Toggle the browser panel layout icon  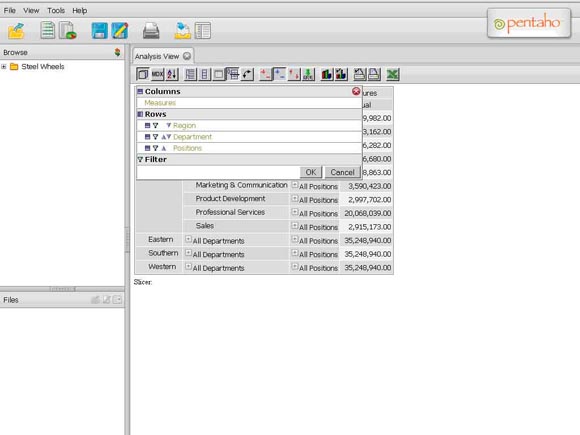[203, 31]
